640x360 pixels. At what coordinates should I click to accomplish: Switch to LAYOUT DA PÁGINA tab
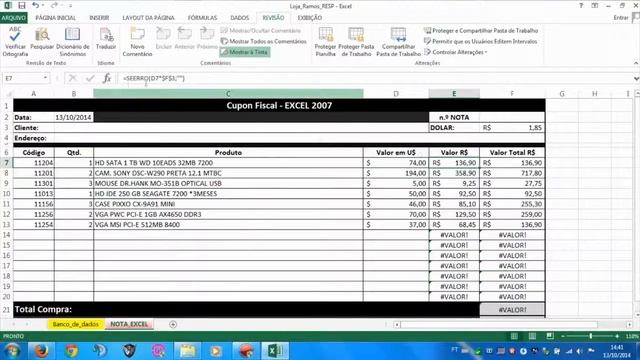click(148, 18)
